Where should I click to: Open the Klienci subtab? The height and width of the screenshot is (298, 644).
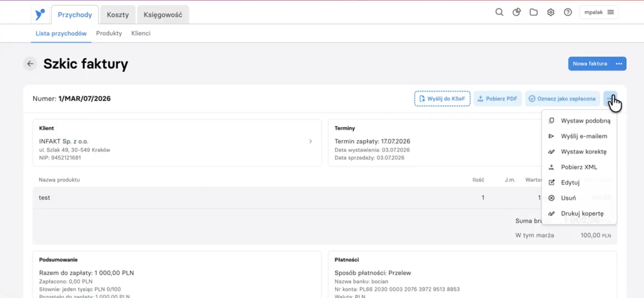pos(141,33)
